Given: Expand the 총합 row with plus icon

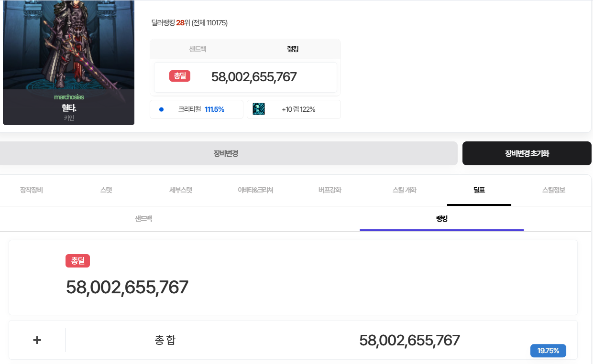Looking at the screenshot, I should pos(37,340).
